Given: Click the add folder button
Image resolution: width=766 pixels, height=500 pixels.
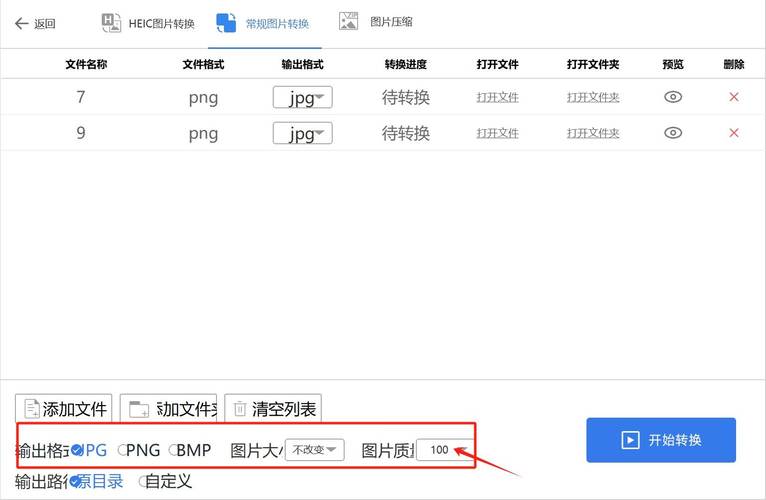Looking at the screenshot, I should pyautogui.click(x=169, y=408).
